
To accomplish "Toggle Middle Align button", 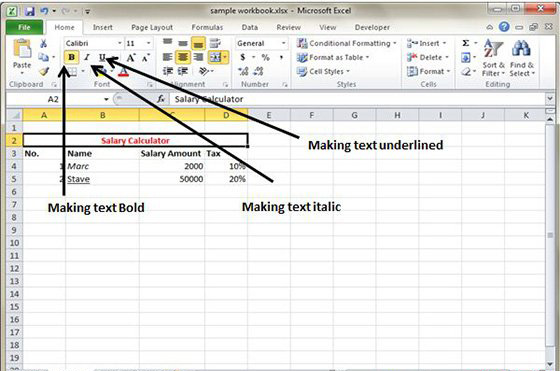I will [x=183, y=43].
